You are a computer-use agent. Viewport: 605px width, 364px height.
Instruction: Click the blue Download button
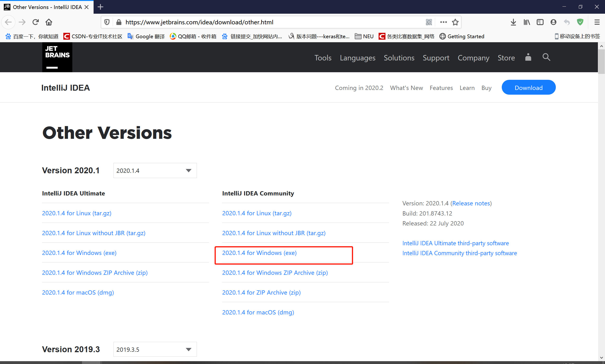528,87
